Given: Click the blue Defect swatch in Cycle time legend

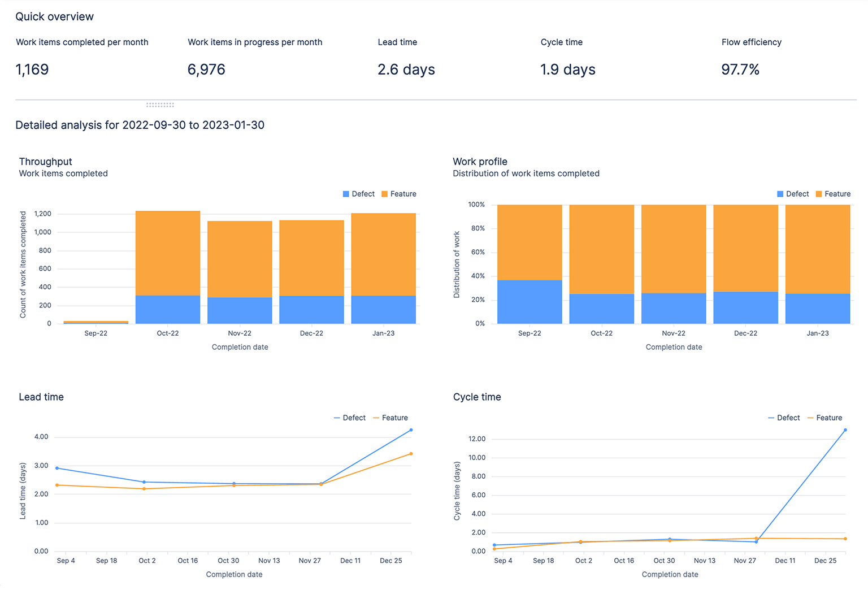Looking at the screenshot, I should 770,418.
